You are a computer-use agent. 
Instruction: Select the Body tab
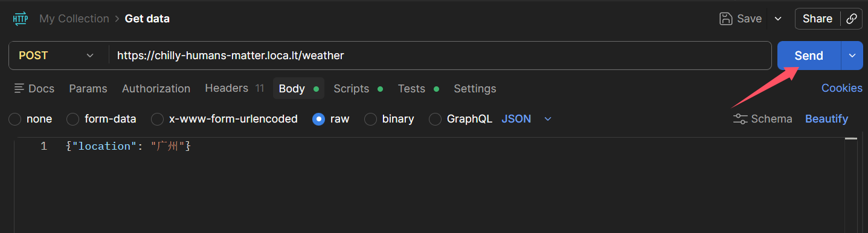tap(298, 89)
